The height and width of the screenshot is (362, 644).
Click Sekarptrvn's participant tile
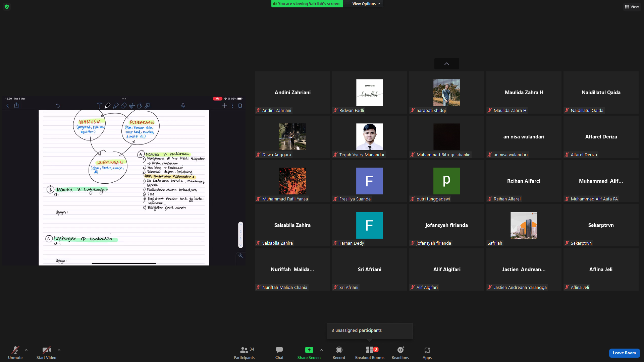point(601,225)
